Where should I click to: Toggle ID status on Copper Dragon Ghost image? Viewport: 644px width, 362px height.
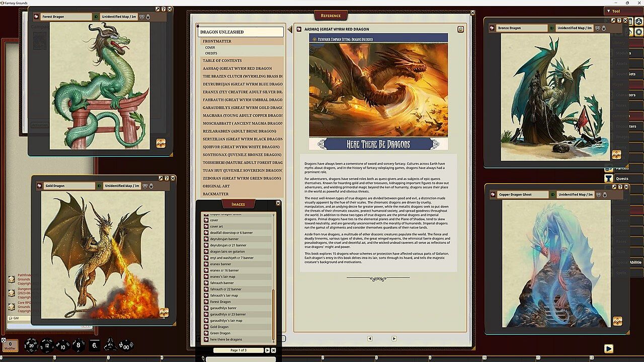coord(552,195)
